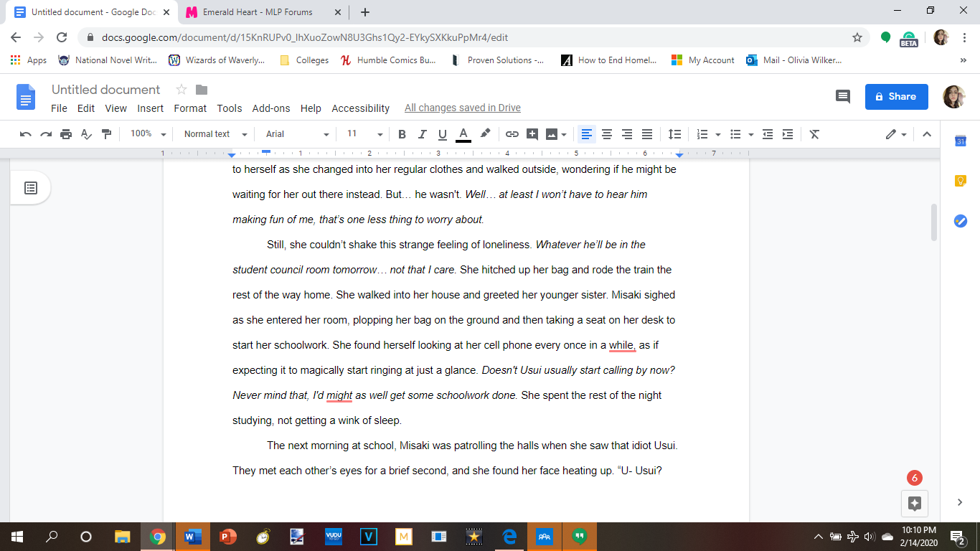Open Keep notes side panel
The height and width of the screenshot is (551, 980).
[961, 181]
